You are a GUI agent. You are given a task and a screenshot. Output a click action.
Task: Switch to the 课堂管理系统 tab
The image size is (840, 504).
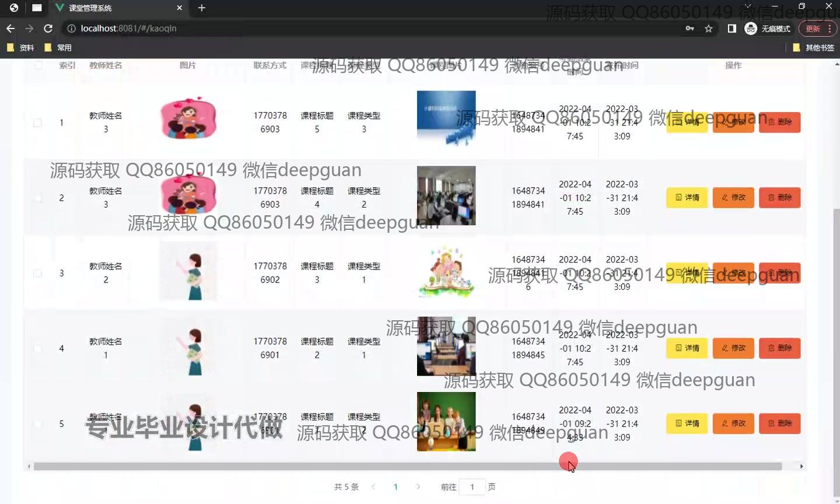point(111,8)
